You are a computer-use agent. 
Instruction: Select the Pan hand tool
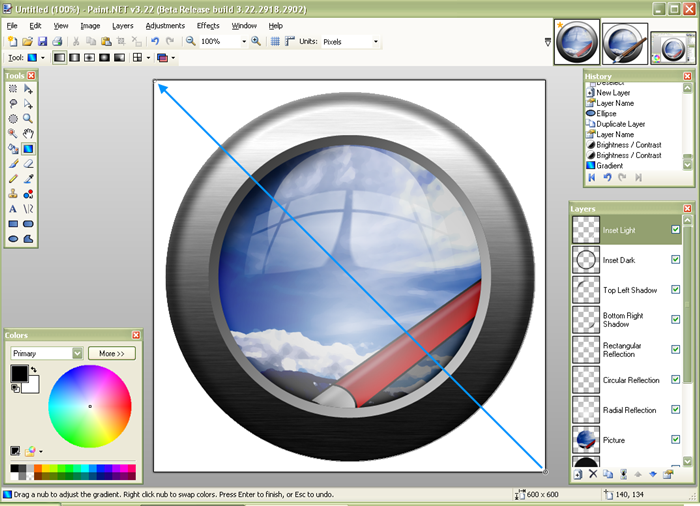pyautogui.click(x=28, y=134)
